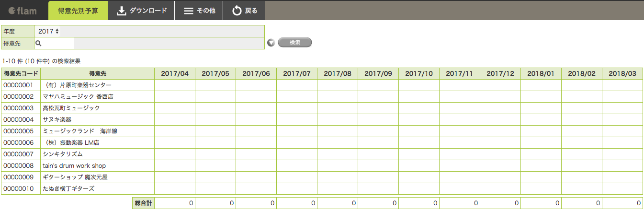Click the 得意先コード column header
Viewport: 644px width, 211px height.
[x=21, y=74]
